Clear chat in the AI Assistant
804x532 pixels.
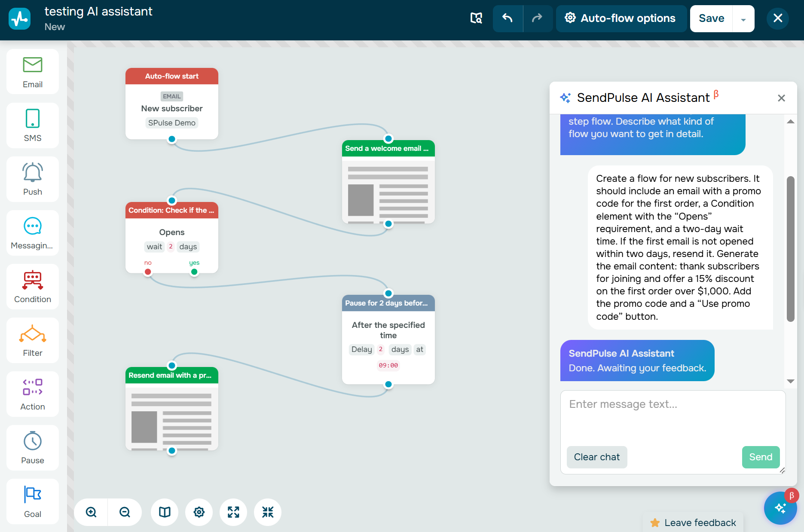tap(596, 457)
